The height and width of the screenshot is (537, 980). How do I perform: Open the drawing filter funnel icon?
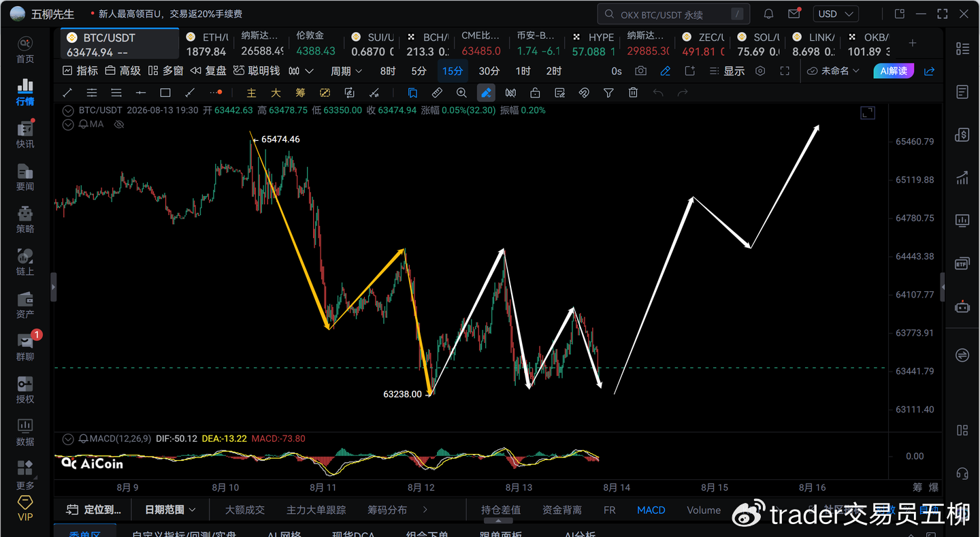pyautogui.click(x=608, y=93)
